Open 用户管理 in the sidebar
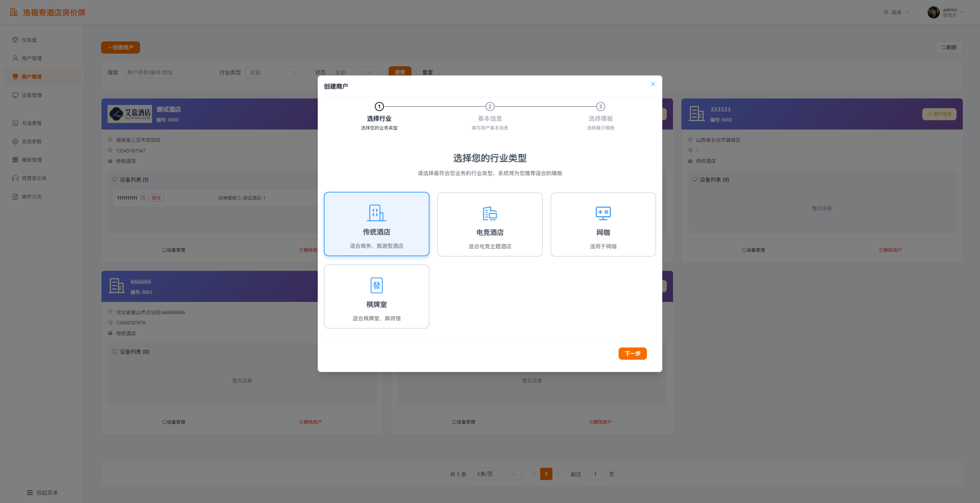The width and height of the screenshot is (980, 503). click(x=42, y=58)
